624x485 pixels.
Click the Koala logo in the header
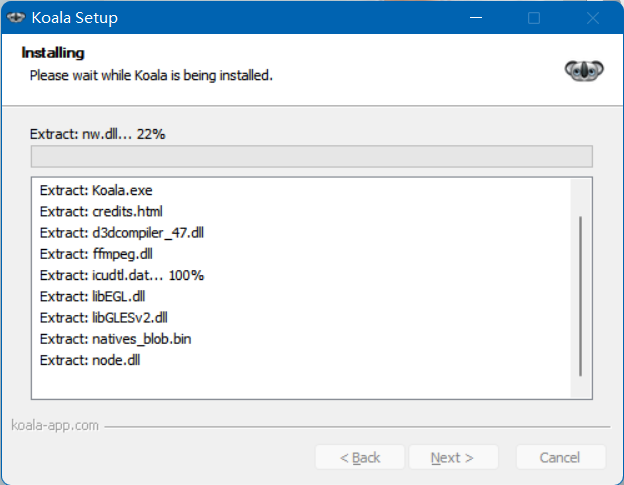coord(584,71)
